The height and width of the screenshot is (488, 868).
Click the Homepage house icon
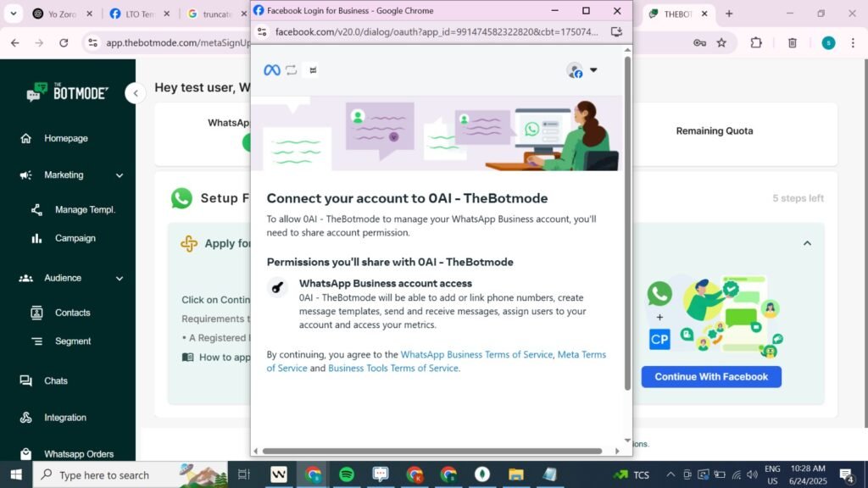click(26, 138)
